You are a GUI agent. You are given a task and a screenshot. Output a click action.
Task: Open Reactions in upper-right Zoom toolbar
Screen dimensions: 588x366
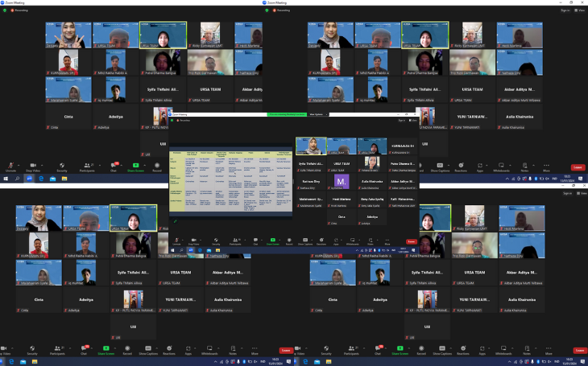pos(462,167)
